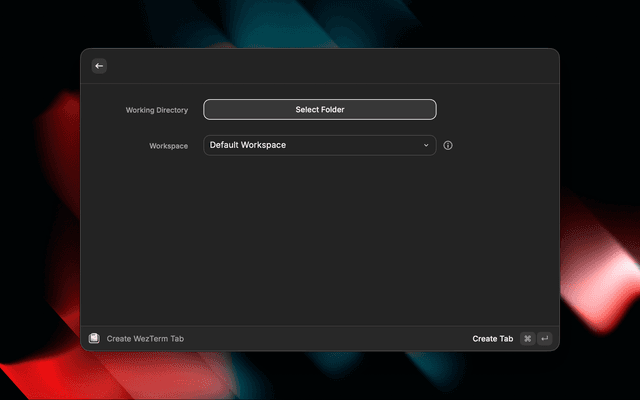Expand the Workspace dropdown chevron

[x=426, y=145]
